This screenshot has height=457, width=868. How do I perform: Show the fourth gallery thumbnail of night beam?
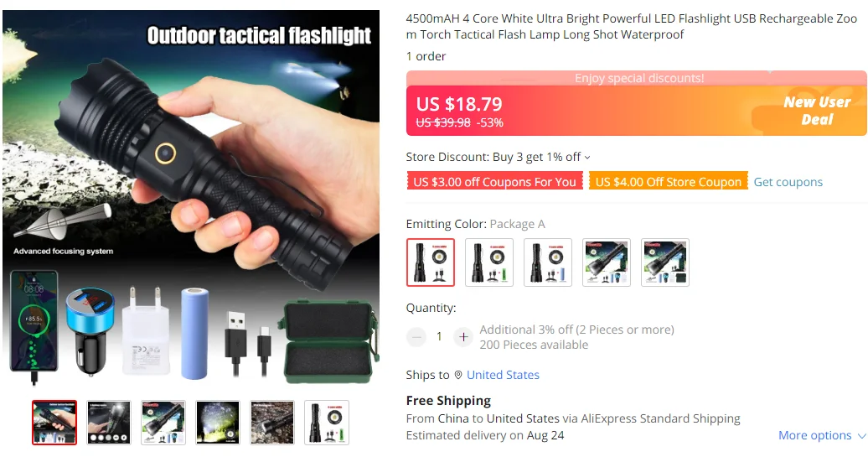[218, 423]
